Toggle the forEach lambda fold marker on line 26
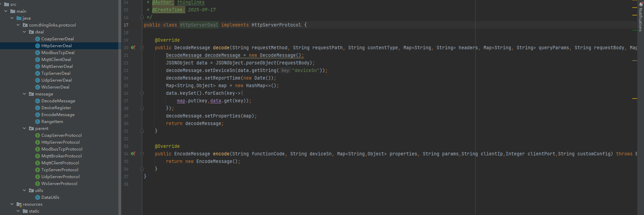 pos(142,93)
